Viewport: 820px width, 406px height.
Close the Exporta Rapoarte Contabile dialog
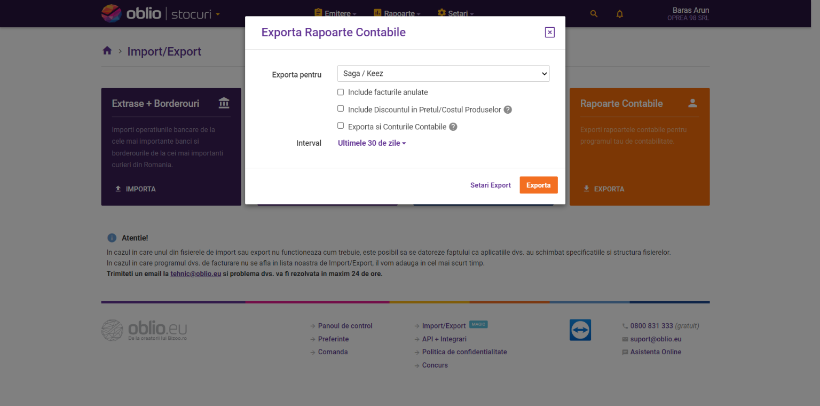coord(549,32)
